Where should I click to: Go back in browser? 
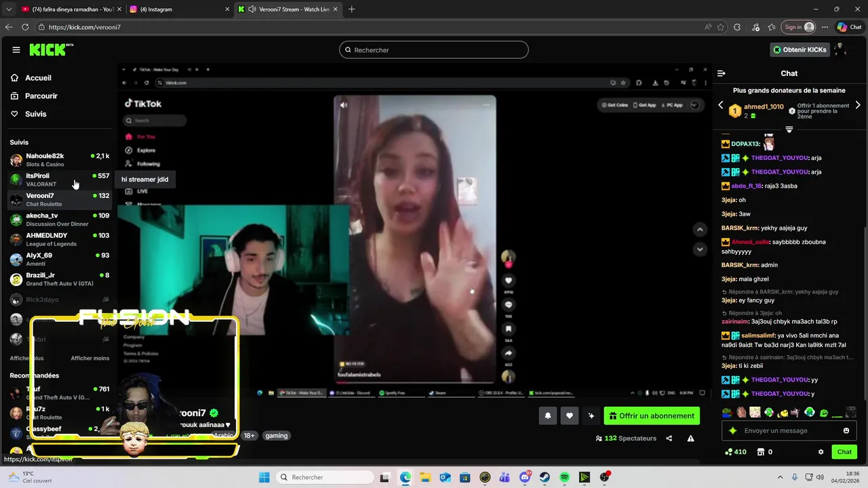(9, 27)
